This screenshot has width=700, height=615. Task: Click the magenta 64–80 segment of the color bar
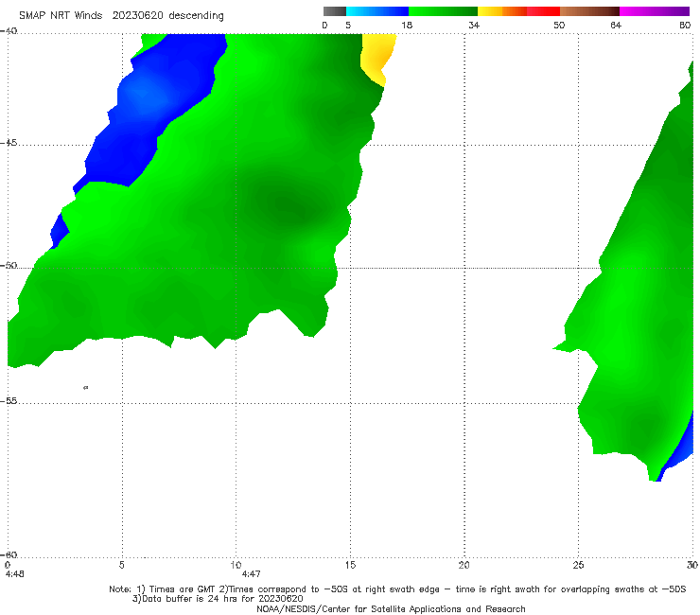(655, 11)
